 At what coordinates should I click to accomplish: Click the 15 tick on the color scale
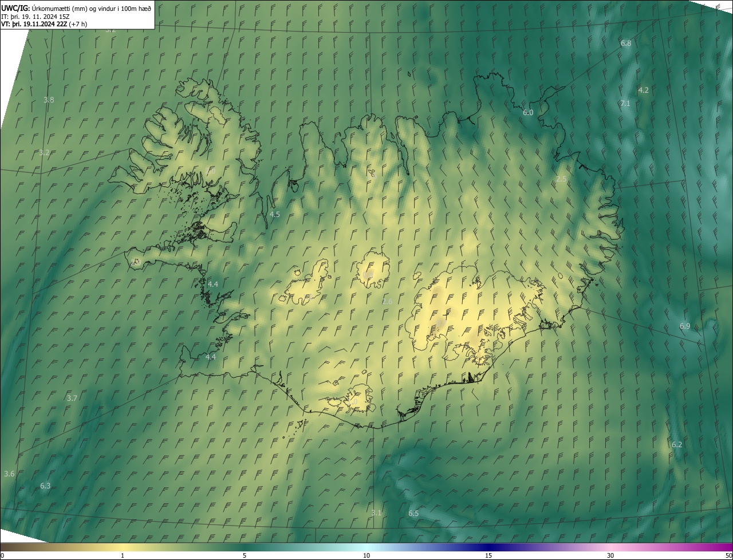coord(488,555)
